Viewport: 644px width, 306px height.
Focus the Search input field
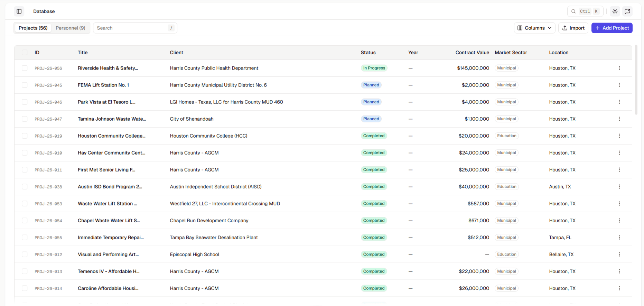135,28
